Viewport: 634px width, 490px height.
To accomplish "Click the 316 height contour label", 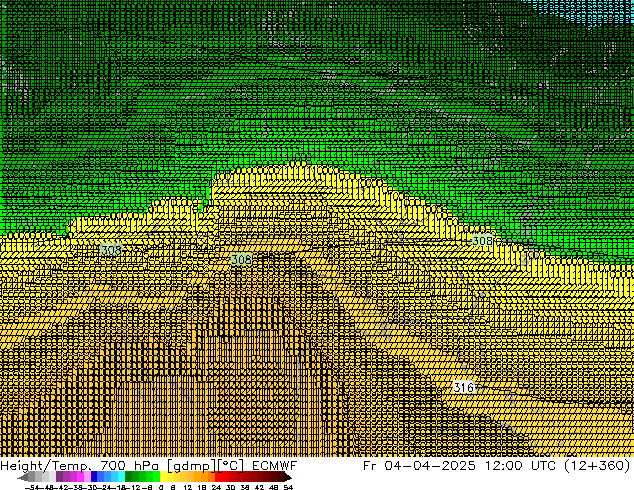I will click(x=463, y=387).
